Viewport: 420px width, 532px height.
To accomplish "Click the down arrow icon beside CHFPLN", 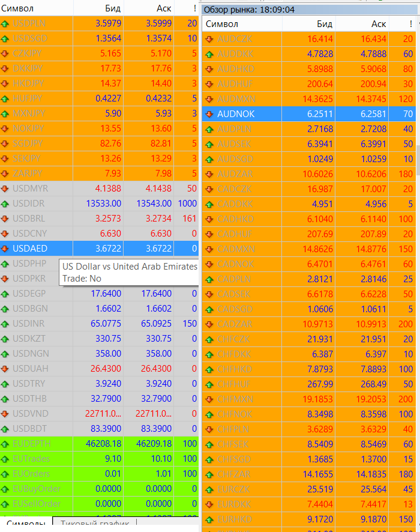I will coord(209,429).
